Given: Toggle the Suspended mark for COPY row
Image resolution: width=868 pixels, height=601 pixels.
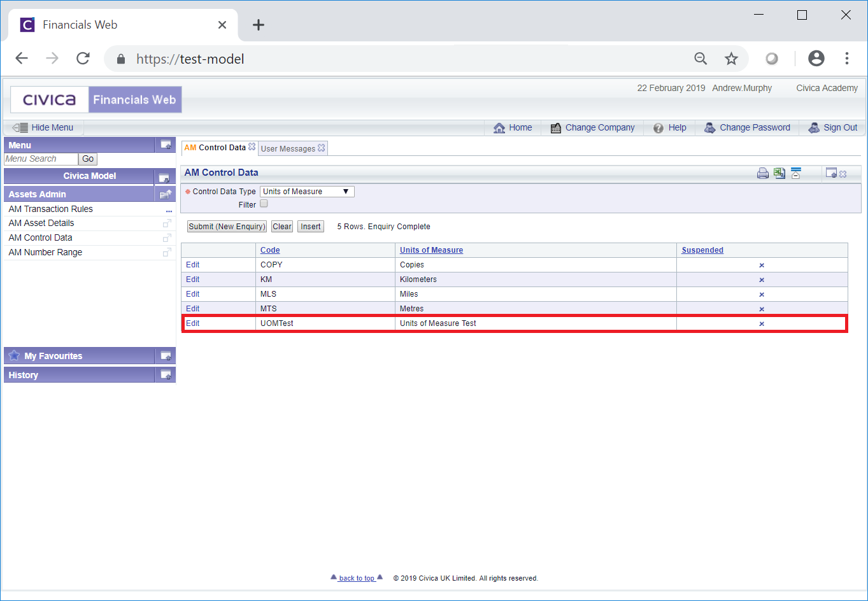Looking at the screenshot, I should click(762, 265).
